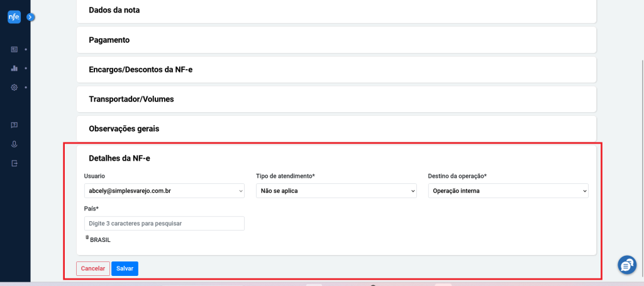This screenshot has width=644, height=286.
Task: Open the settings gear icon in sidebar
Action: click(14, 87)
